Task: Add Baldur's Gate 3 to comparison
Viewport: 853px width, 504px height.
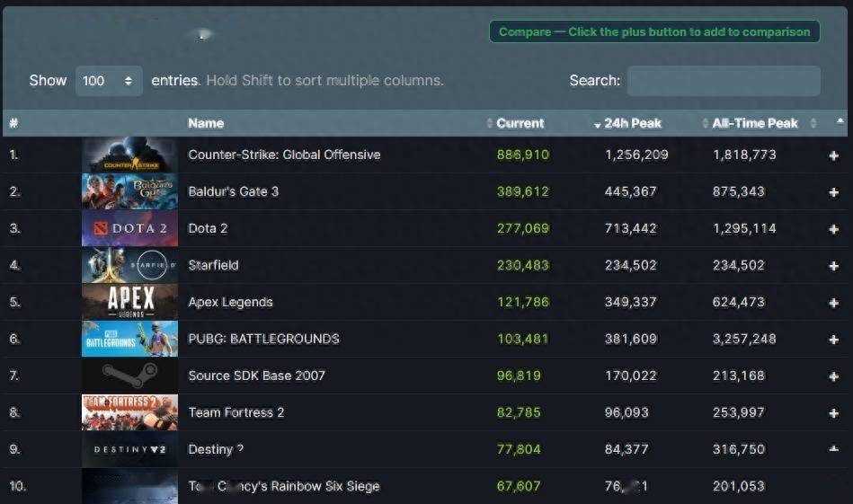Action: pyautogui.click(x=833, y=192)
